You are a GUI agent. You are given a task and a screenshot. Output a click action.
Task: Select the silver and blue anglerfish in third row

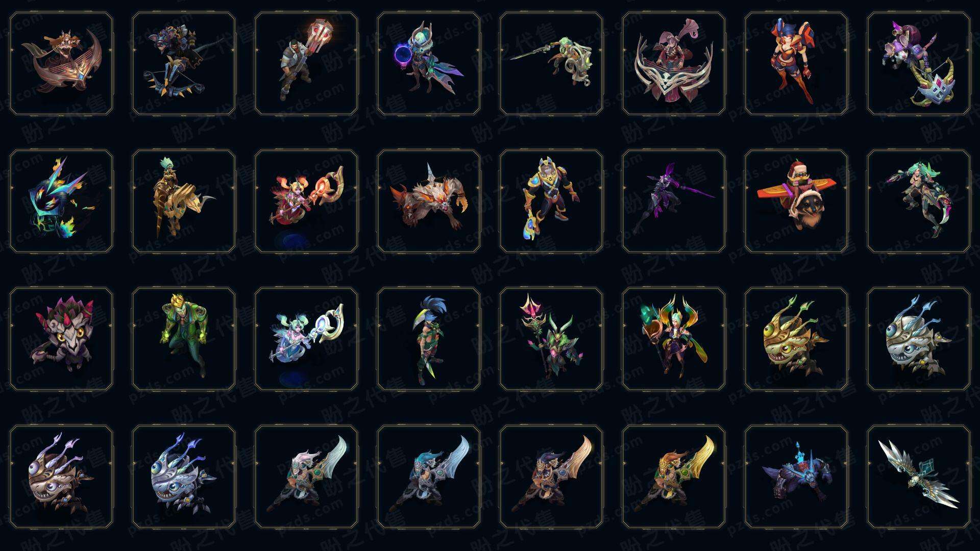(919, 339)
